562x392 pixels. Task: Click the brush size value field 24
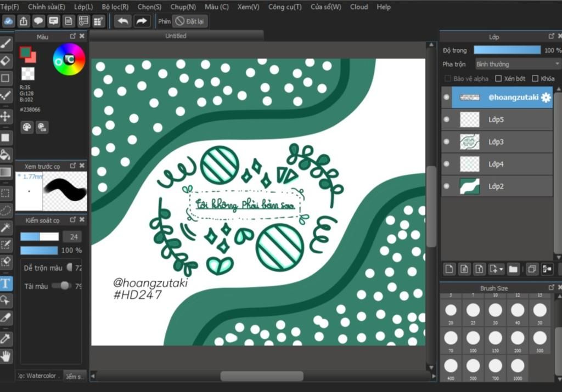coord(72,237)
